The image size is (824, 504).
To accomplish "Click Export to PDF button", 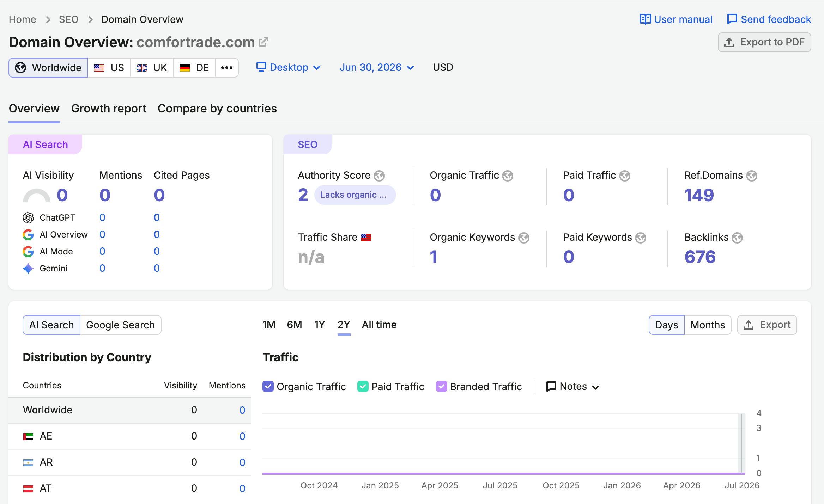I will 764,42.
